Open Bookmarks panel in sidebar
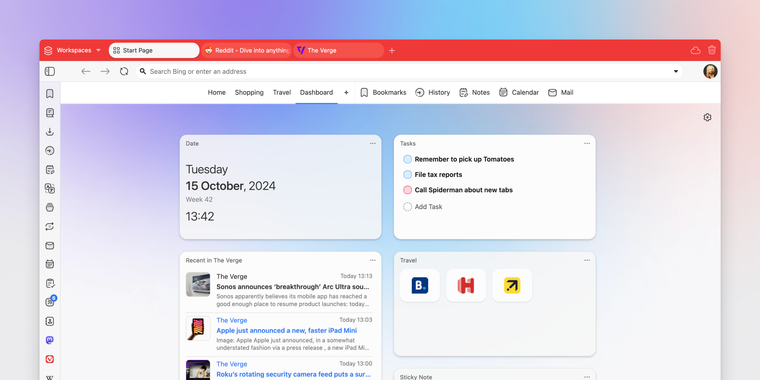The image size is (760, 380). 50,94
